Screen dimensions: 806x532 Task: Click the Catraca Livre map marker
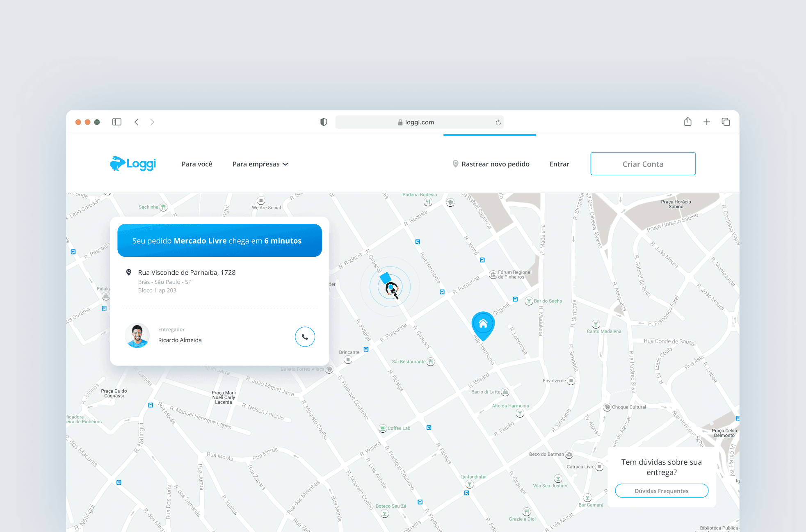pyautogui.click(x=599, y=467)
